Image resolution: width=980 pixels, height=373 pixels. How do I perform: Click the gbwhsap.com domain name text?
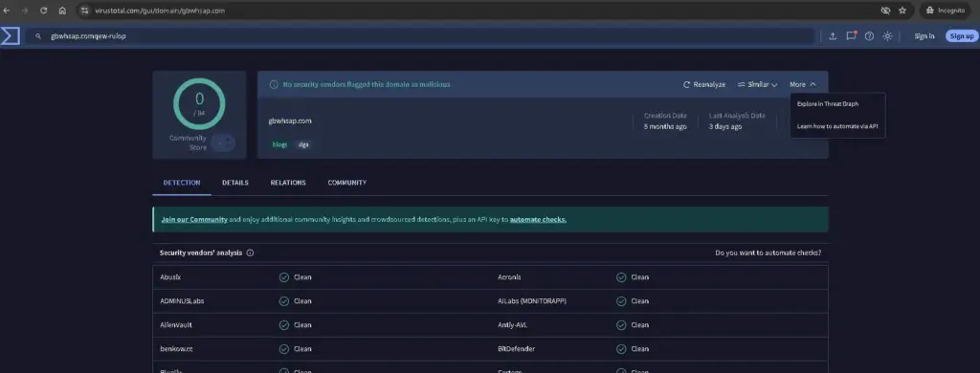click(x=290, y=121)
